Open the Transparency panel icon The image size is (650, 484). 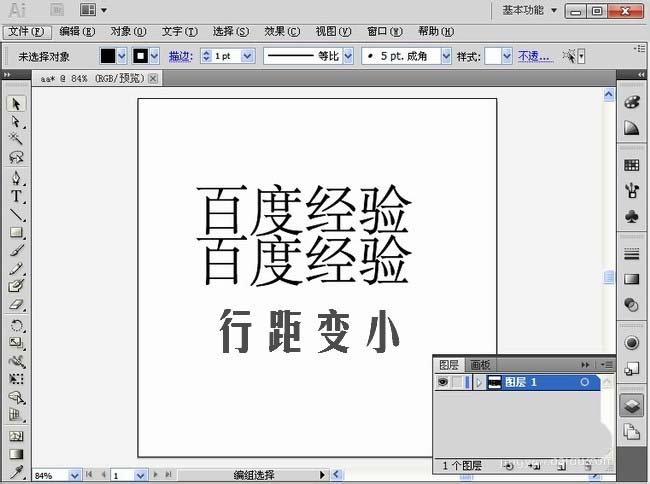[x=631, y=305]
